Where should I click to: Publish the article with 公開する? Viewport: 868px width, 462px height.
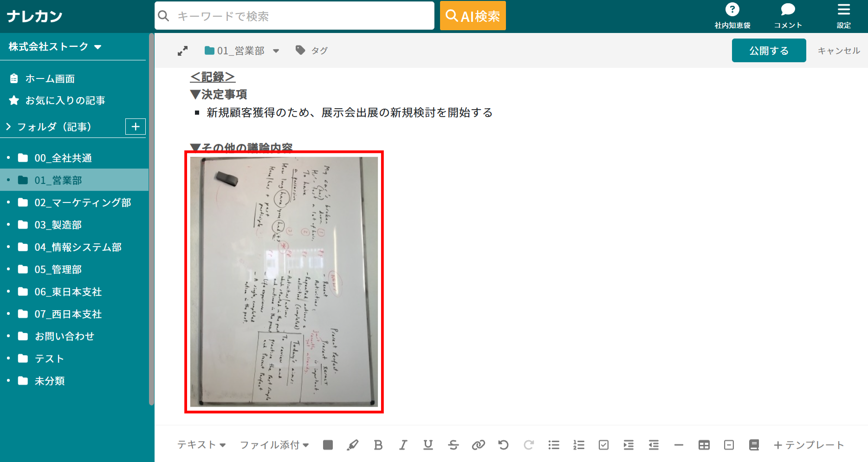point(769,50)
